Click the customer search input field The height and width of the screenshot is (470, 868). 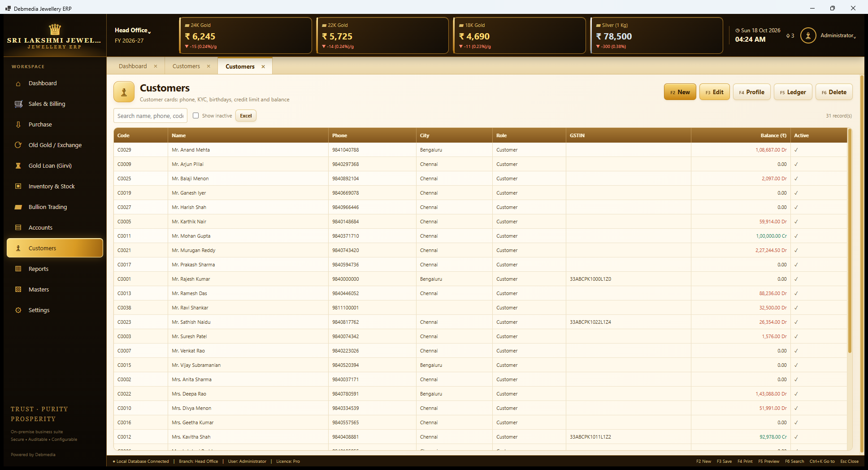tap(150, 116)
